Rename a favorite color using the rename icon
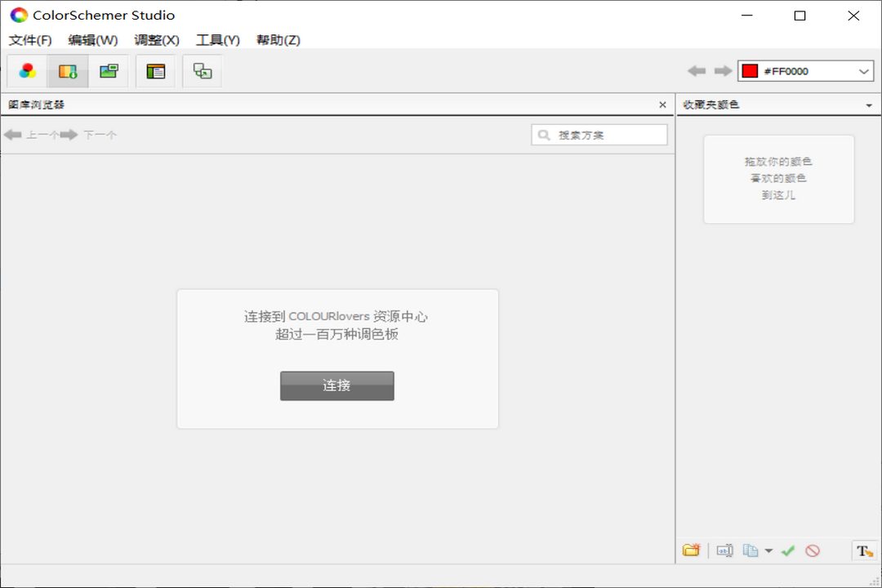The width and height of the screenshot is (882, 588). (724, 550)
